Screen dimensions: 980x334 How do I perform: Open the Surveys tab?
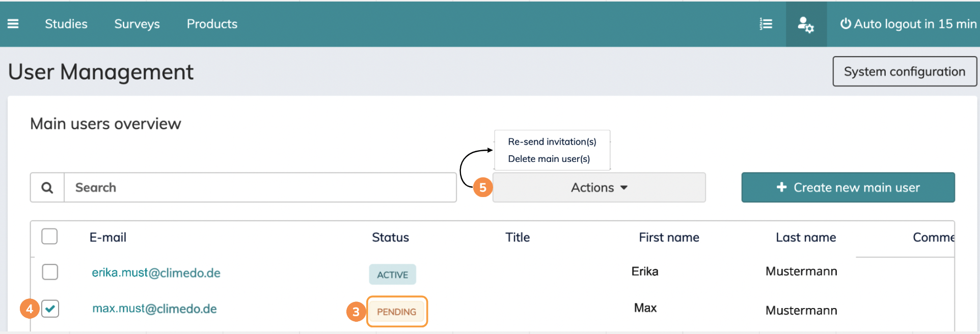(137, 24)
